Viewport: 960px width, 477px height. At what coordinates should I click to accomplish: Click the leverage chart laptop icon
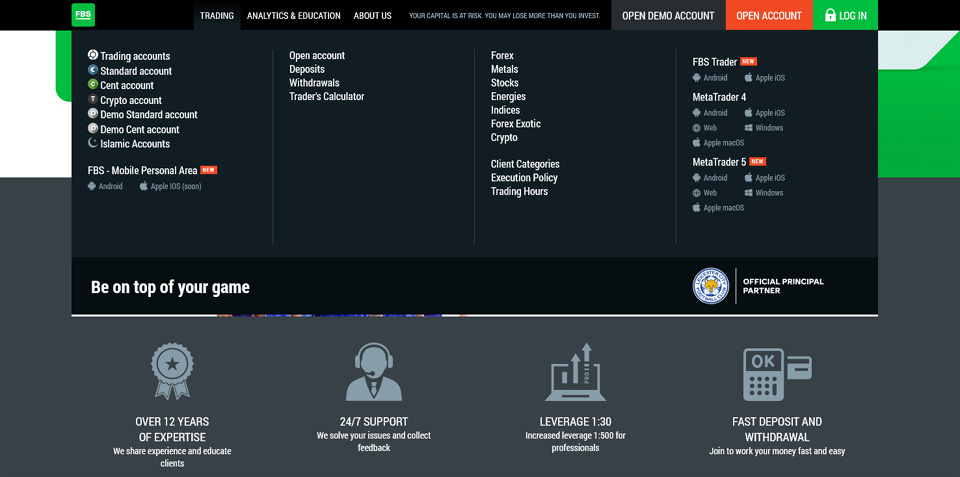coord(576,372)
